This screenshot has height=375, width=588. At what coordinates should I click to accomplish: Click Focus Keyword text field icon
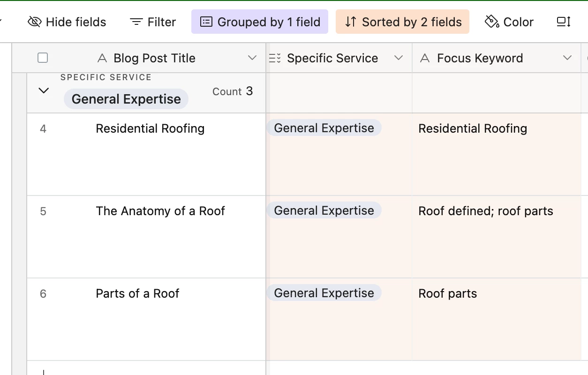[x=425, y=58]
